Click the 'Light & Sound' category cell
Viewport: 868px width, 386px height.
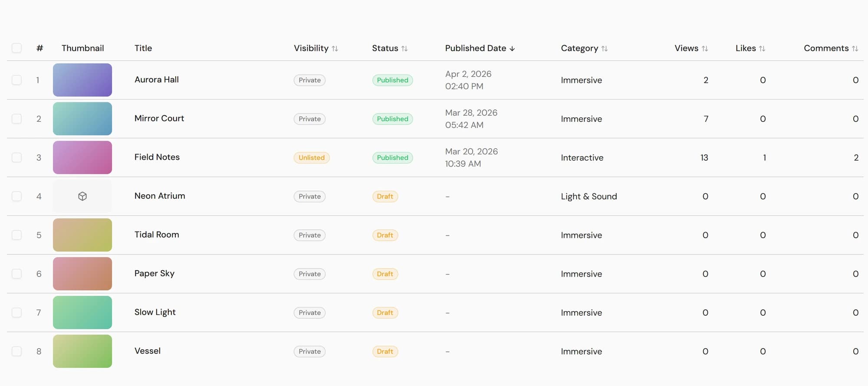click(589, 196)
